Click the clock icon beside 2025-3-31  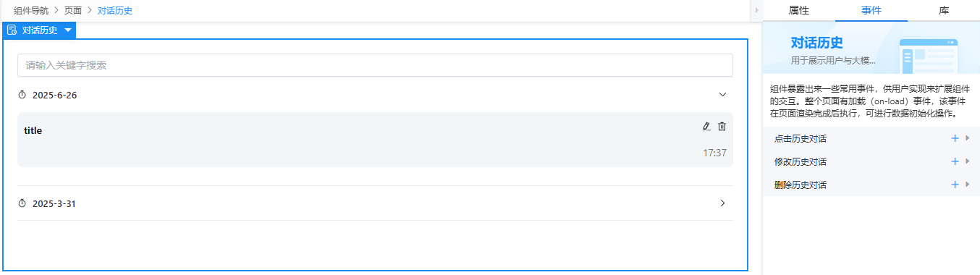point(22,203)
